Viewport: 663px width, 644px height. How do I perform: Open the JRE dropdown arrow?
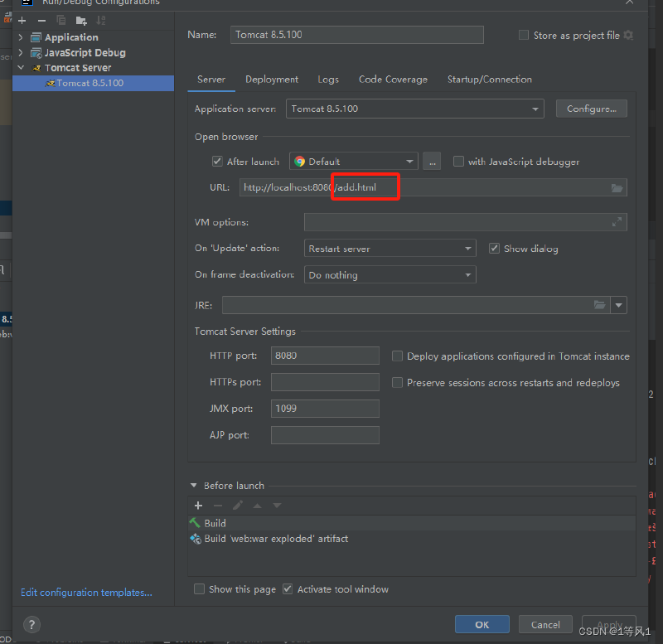pos(618,305)
